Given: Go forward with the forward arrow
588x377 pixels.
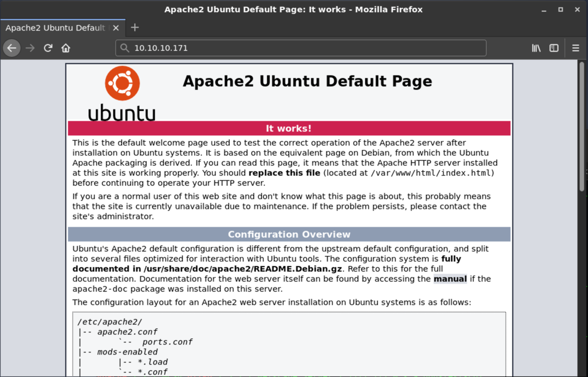Looking at the screenshot, I should click(29, 48).
